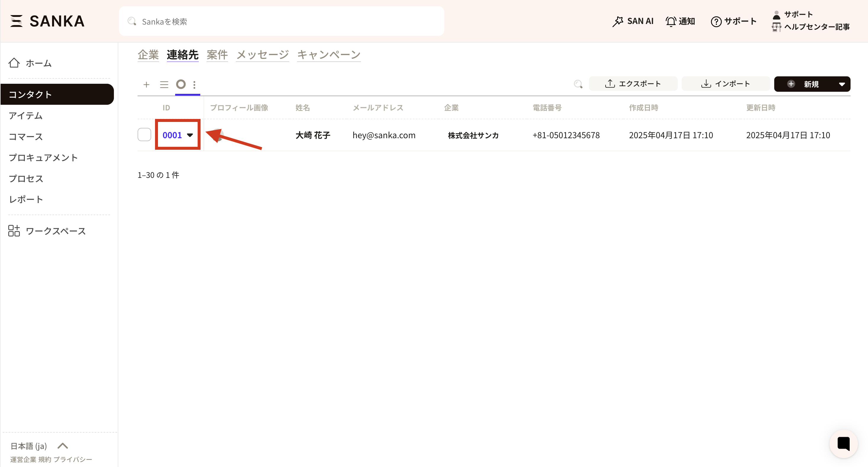Open contact ID 0001 link
868x467 pixels.
(172, 135)
